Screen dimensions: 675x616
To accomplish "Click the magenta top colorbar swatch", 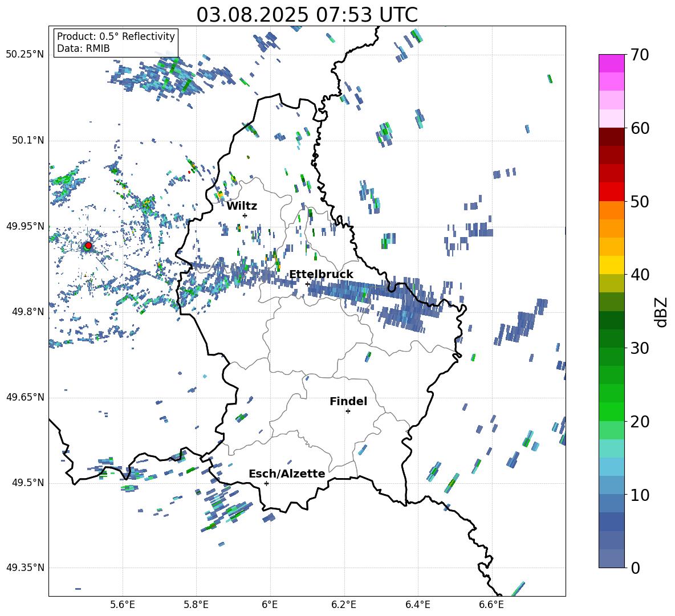I will 611,63.
